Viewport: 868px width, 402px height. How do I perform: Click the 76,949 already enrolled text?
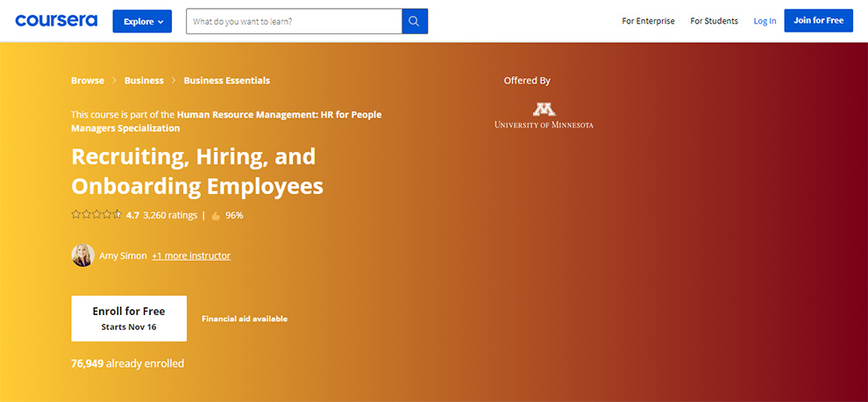(x=127, y=363)
